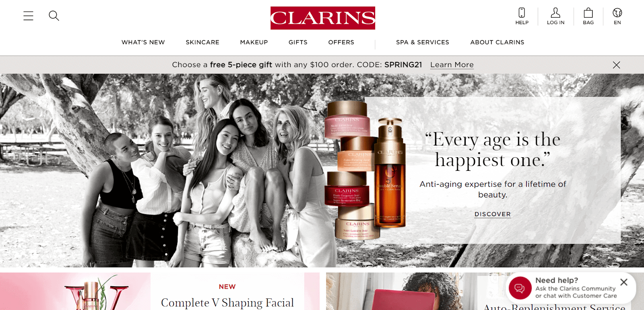
Task: Click the Complete V Shaping Facial tile
Action: (160, 291)
